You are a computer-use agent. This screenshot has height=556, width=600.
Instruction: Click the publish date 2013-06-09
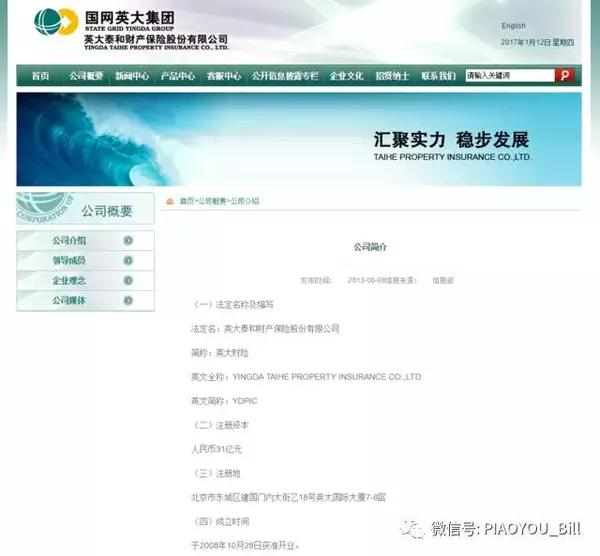tap(366, 280)
